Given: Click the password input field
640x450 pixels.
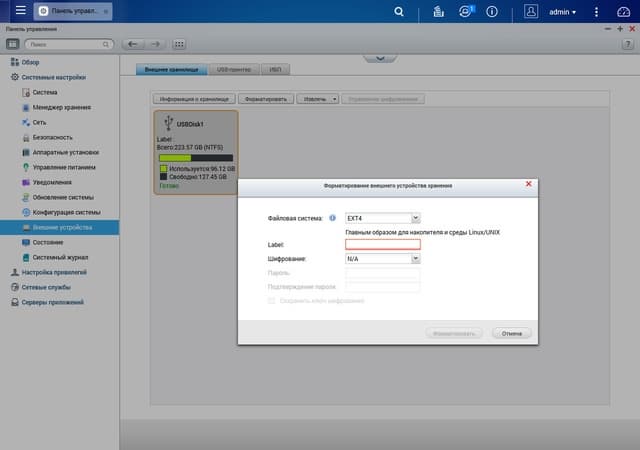Looking at the screenshot, I should tap(383, 273).
